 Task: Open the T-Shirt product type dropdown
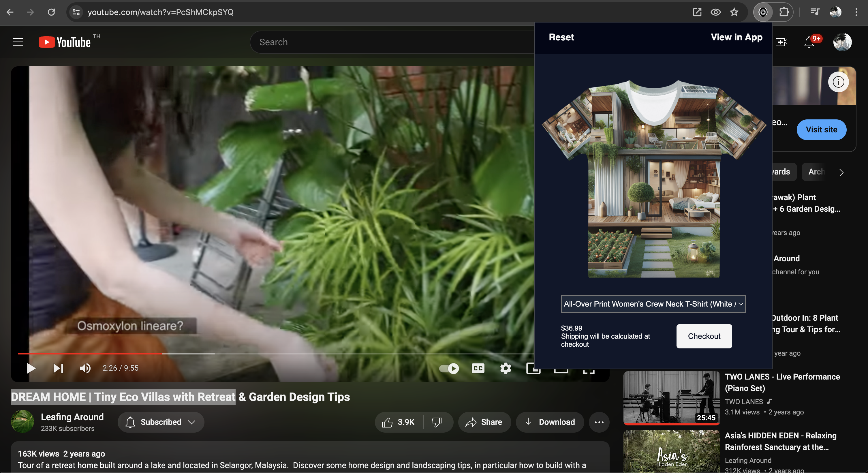pos(653,304)
